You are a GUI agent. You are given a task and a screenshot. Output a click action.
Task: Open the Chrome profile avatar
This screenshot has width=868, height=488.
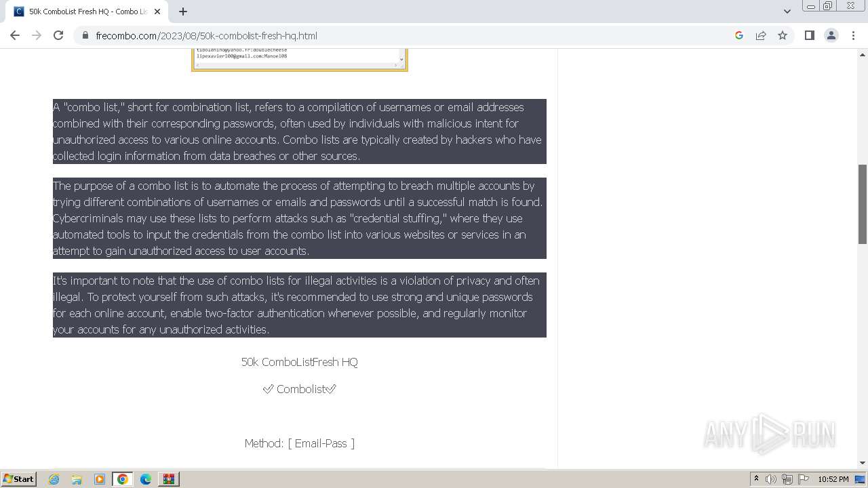[x=831, y=35]
